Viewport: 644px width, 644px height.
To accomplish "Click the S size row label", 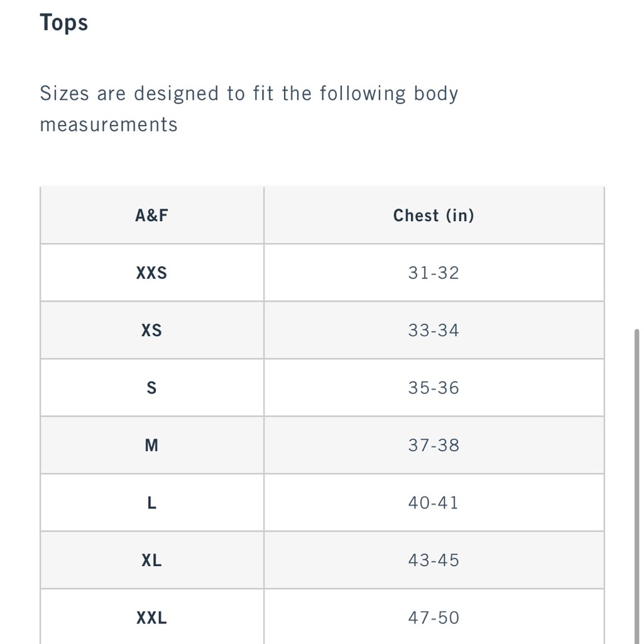I will 151,388.
